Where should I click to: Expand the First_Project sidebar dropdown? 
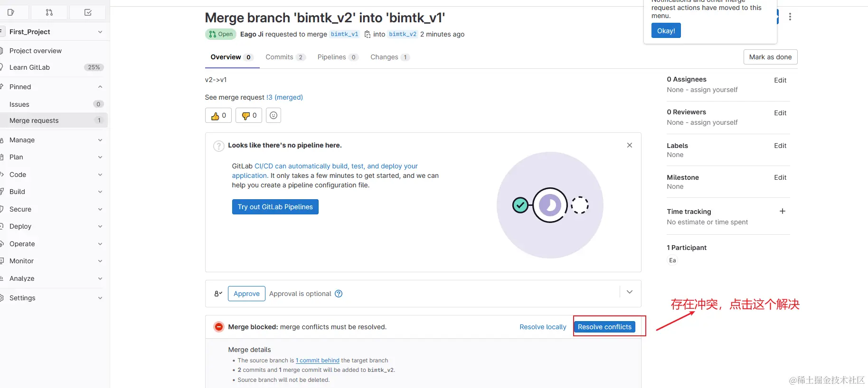[100, 32]
